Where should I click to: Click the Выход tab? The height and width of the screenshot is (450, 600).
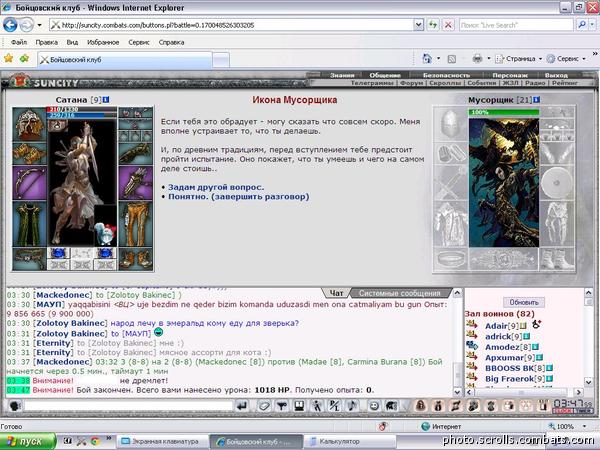pos(556,75)
